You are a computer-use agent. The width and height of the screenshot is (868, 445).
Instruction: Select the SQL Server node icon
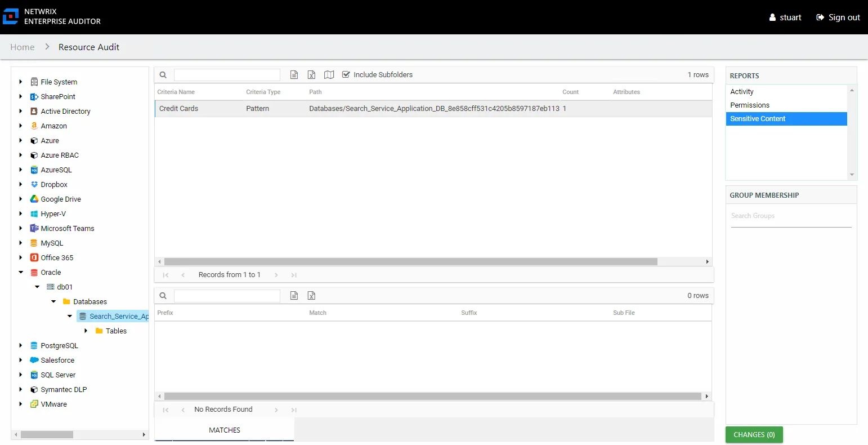(x=34, y=375)
